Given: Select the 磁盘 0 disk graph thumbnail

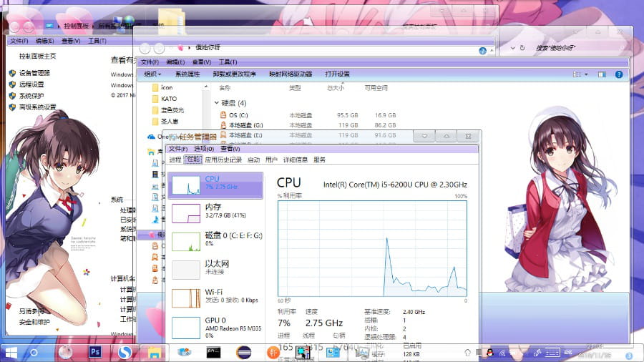Looking at the screenshot, I should (186, 242).
